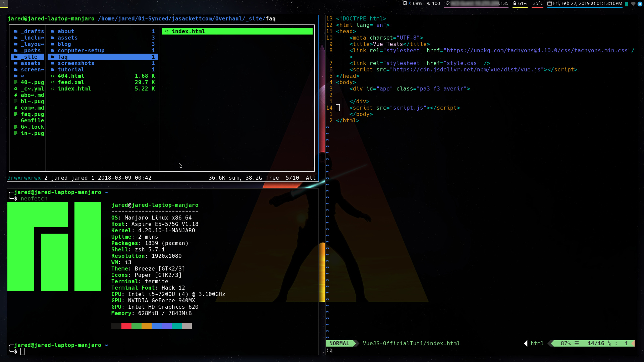Image resolution: width=644 pixels, height=362 pixels.
Task: Click the folder icon beside _drafts
Action: 16,32
